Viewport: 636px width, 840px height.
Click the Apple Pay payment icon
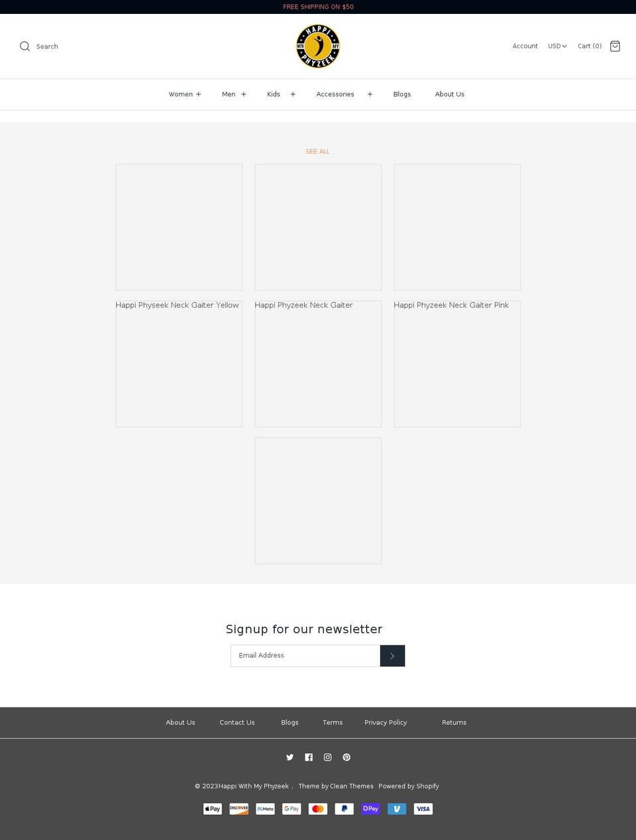[213, 809]
